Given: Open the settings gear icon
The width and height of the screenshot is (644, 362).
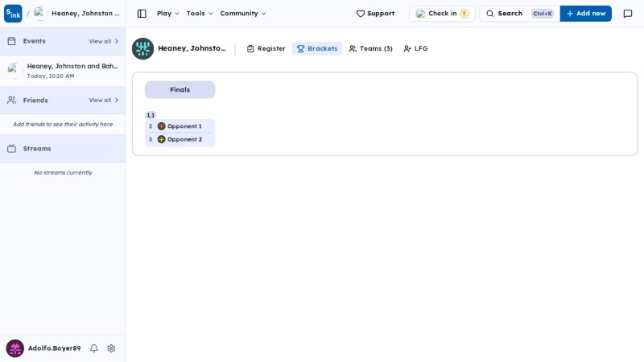Looking at the screenshot, I should (x=111, y=348).
